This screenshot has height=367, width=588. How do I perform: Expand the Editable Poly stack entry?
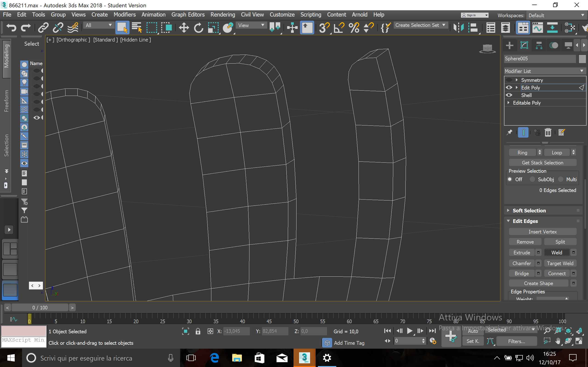508,103
